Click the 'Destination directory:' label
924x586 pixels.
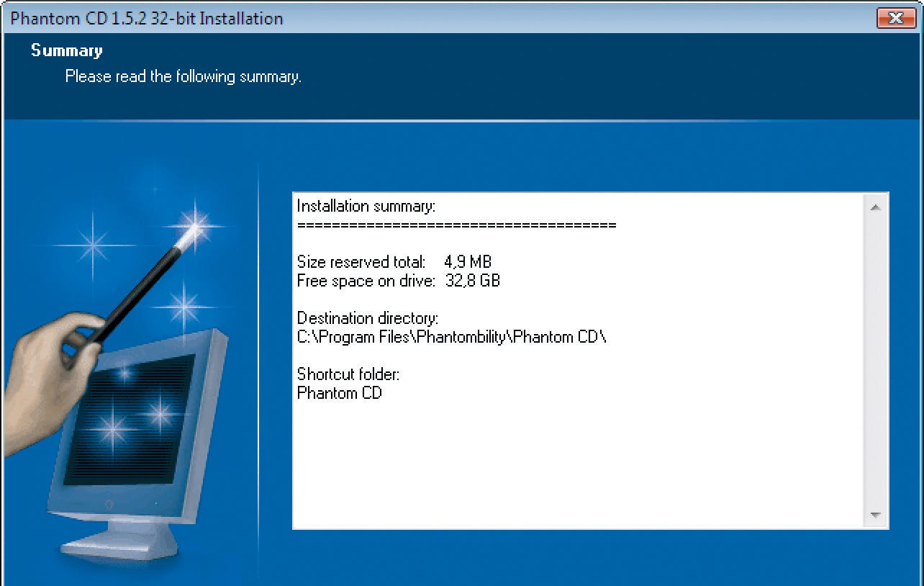pyautogui.click(x=368, y=318)
